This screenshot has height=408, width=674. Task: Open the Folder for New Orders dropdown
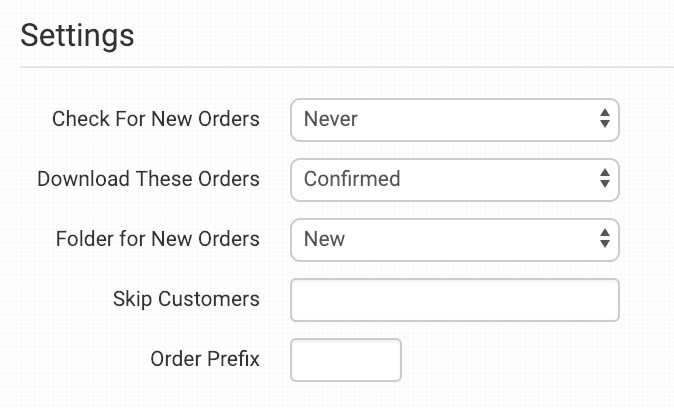(x=454, y=239)
